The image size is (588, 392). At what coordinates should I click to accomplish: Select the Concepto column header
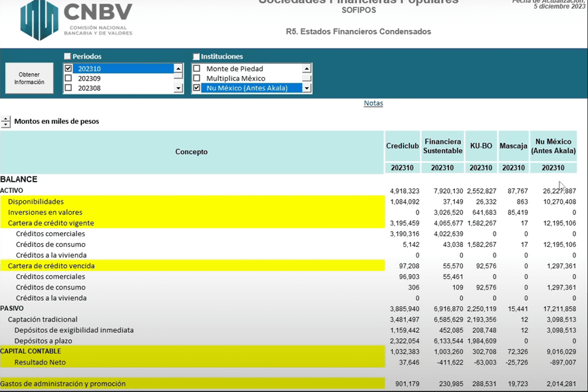192,152
